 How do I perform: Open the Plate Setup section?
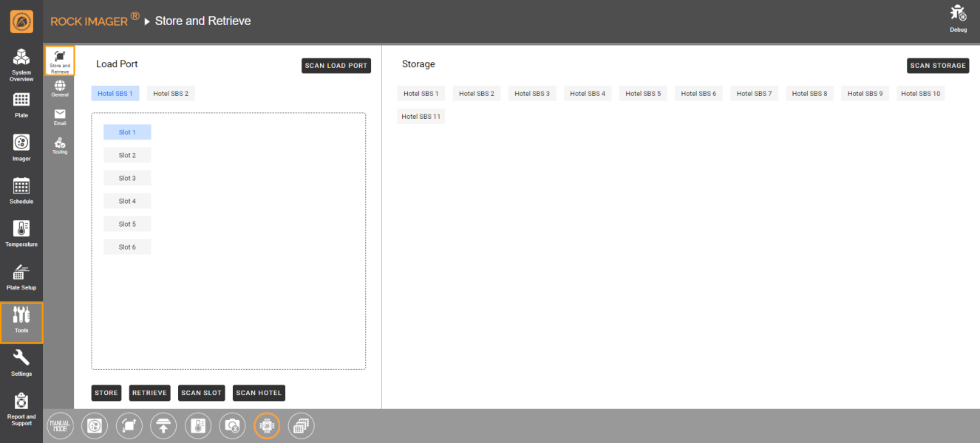21,276
